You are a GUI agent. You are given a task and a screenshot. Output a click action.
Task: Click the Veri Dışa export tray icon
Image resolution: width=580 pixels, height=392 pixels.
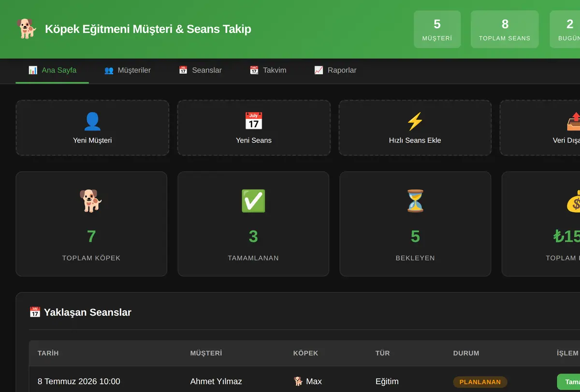pos(574,121)
